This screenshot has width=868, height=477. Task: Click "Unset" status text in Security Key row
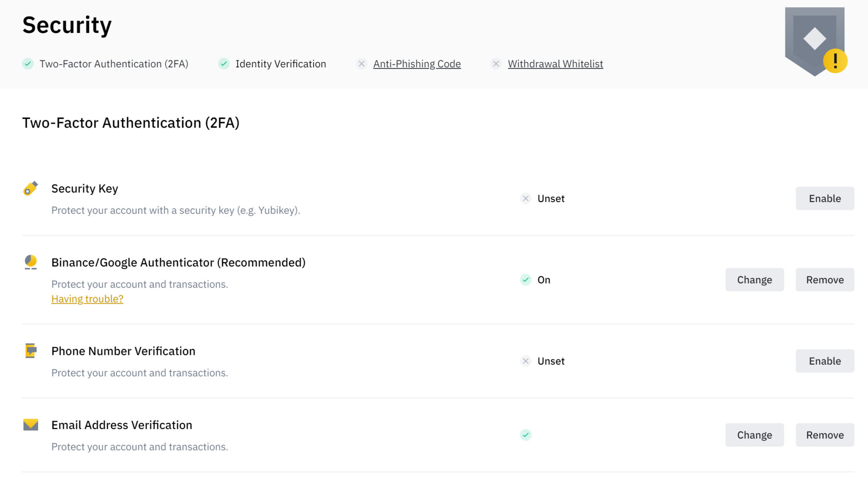pos(551,199)
